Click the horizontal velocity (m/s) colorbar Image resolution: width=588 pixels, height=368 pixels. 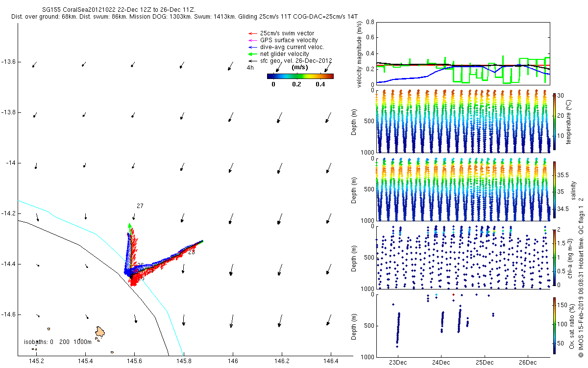point(300,76)
